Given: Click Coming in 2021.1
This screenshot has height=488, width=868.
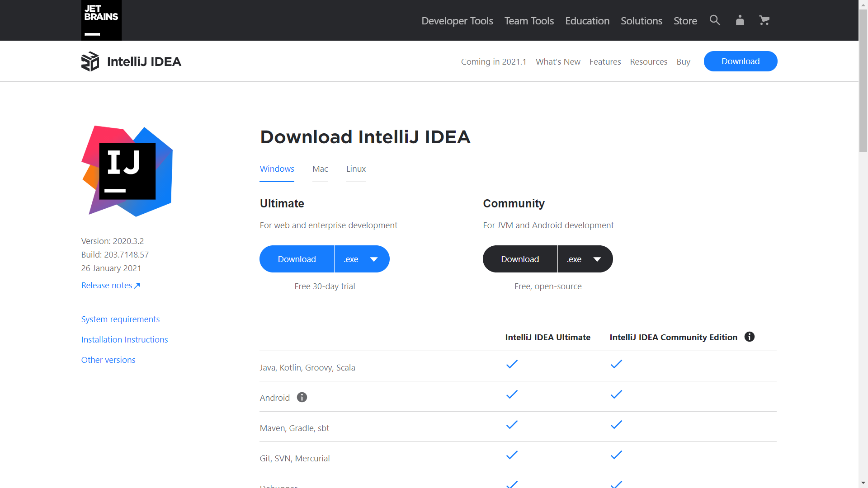Looking at the screenshot, I should tap(493, 61).
